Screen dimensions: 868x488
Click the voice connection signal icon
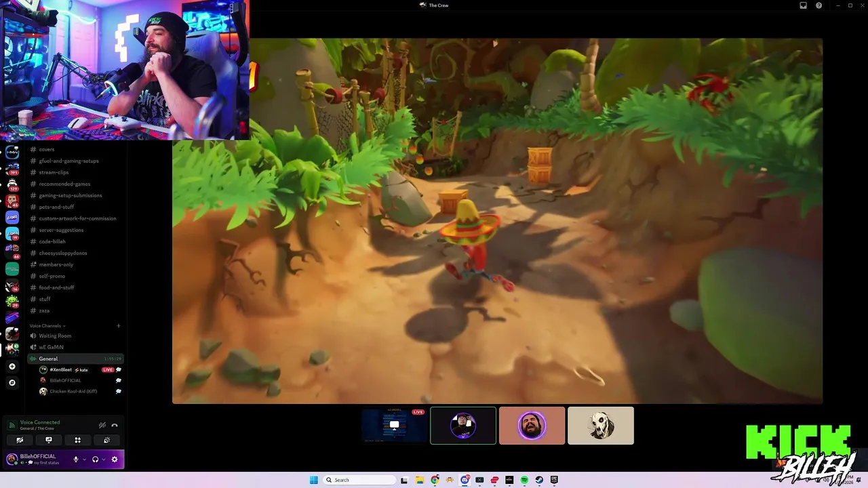point(12,425)
